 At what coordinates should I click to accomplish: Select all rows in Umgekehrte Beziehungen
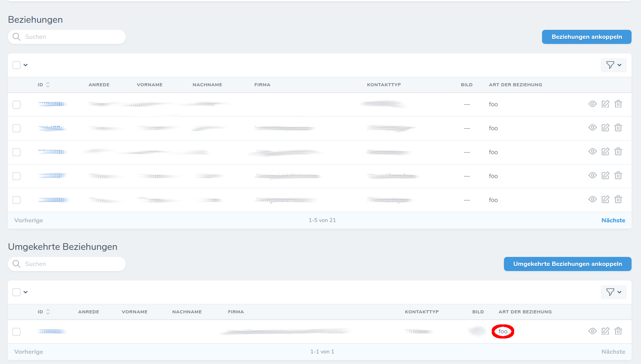pos(16,292)
